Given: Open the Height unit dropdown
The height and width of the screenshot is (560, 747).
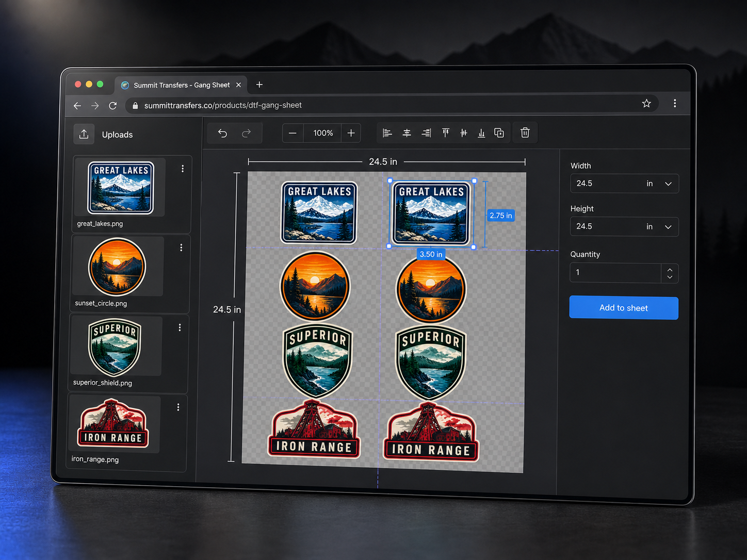Looking at the screenshot, I should (659, 227).
